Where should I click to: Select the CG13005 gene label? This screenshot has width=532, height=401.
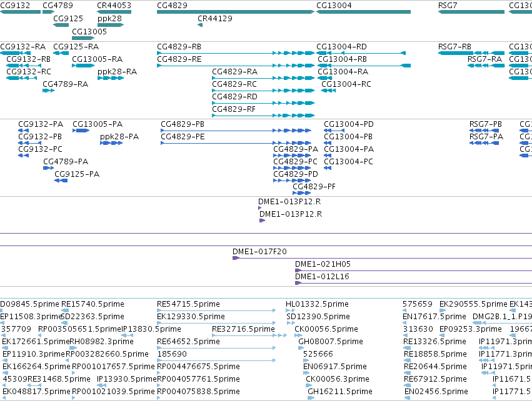point(89,31)
